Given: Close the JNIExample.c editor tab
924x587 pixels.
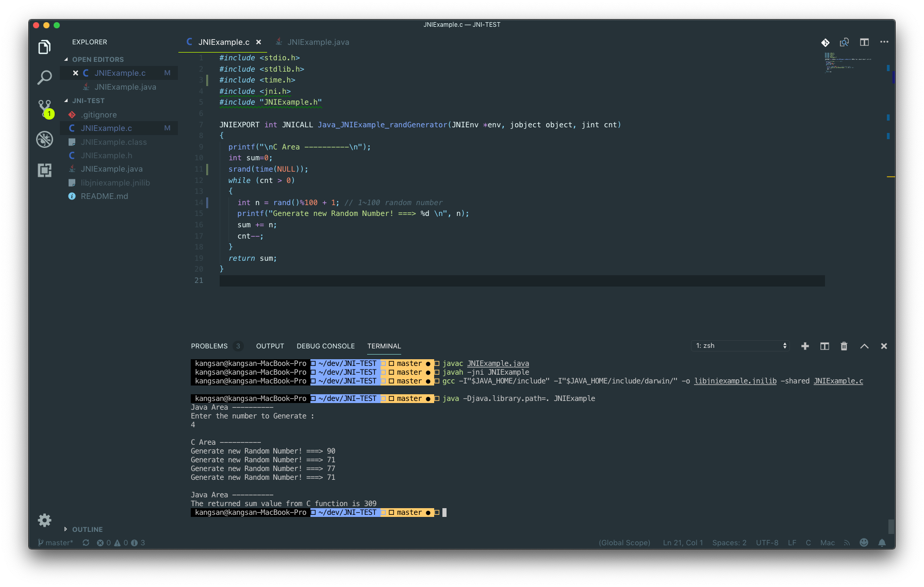Looking at the screenshot, I should 259,42.
